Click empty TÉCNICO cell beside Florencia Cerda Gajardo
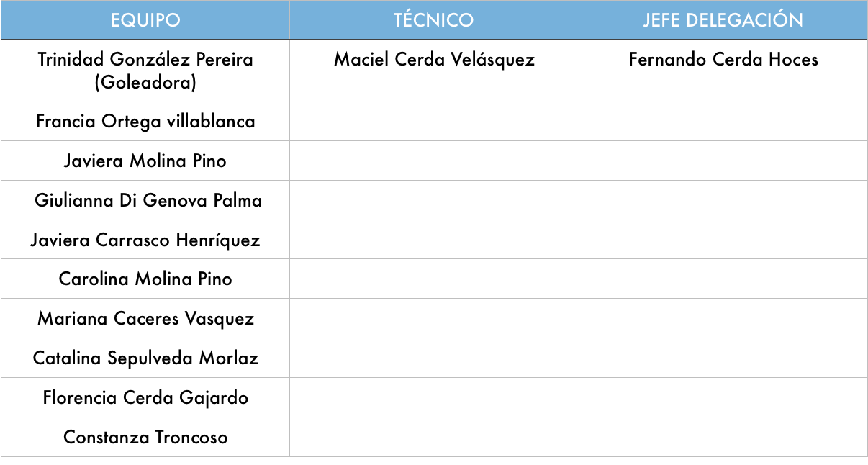This screenshot has height=465, width=868. point(434,397)
